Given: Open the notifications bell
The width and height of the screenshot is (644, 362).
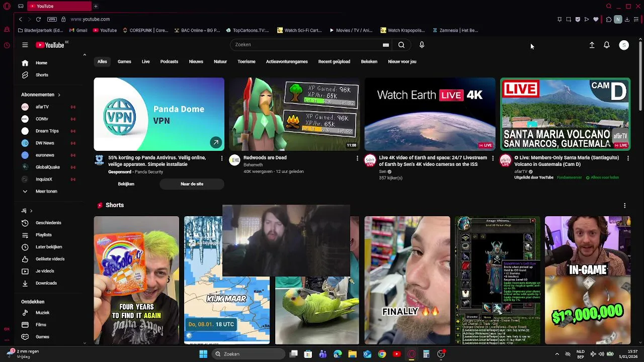Looking at the screenshot, I should click(607, 45).
